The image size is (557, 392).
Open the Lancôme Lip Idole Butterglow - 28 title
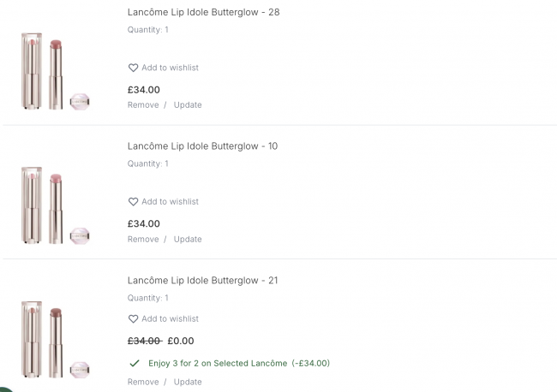coord(204,13)
